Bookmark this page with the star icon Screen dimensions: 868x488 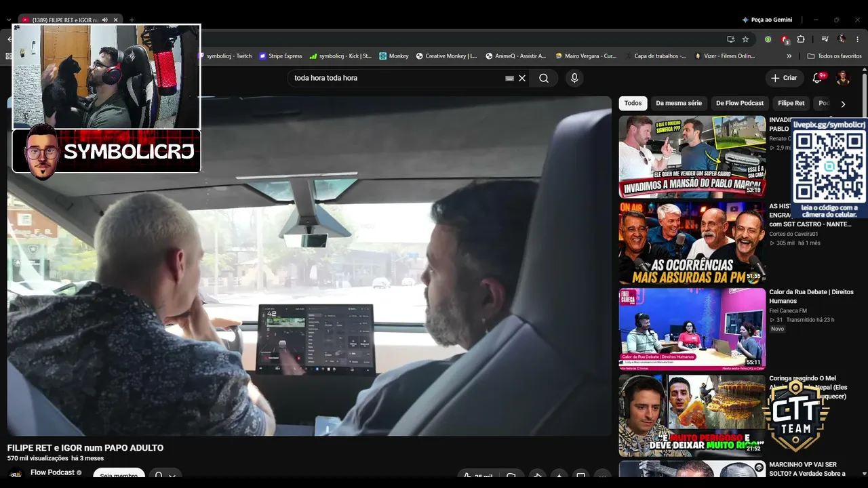coord(745,39)
